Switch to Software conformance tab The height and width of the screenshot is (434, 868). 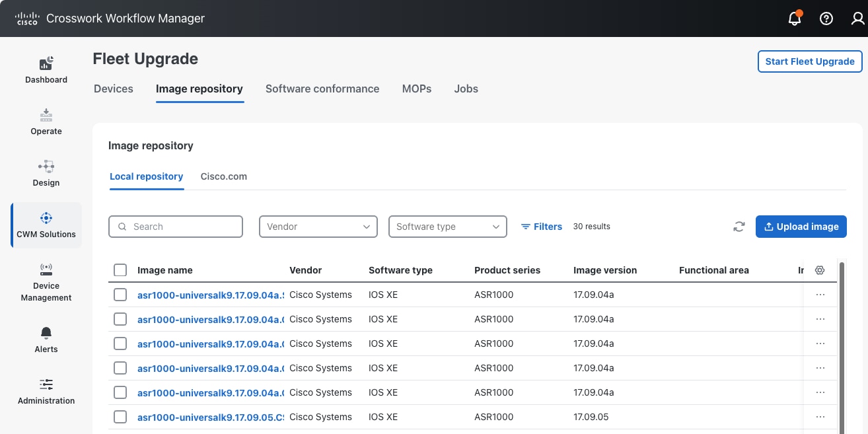pos(322,89)
